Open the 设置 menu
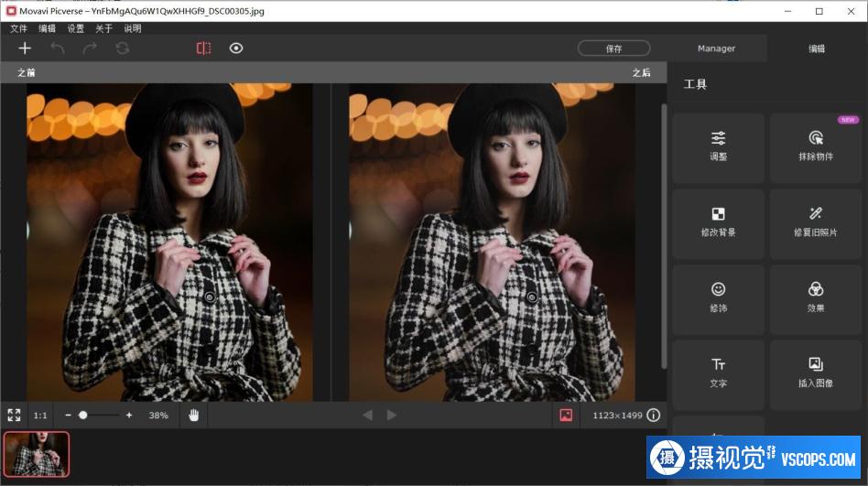 coord(76,28)
